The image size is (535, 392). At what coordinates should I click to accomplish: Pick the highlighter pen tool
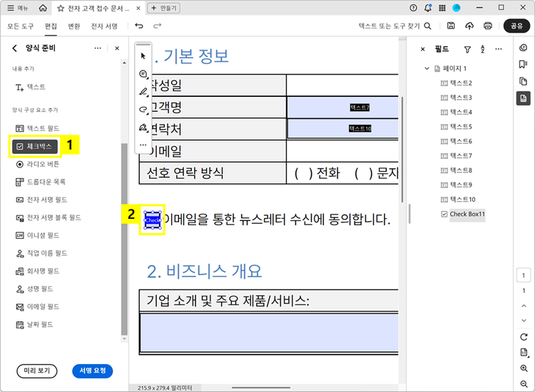(x=143, y=92)
